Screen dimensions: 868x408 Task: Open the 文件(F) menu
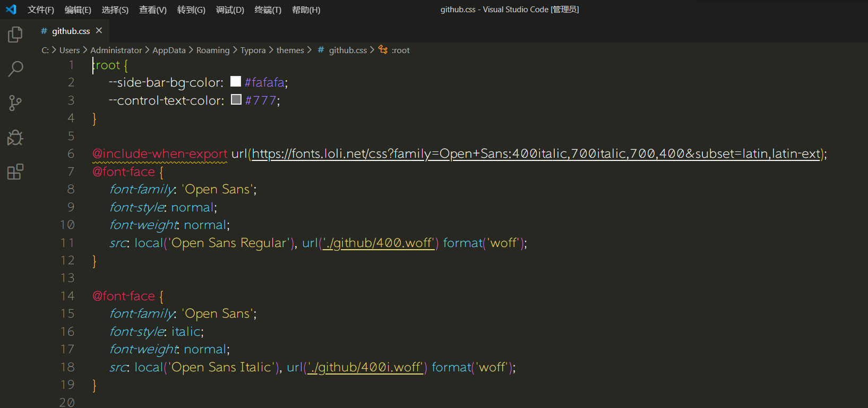41,10
